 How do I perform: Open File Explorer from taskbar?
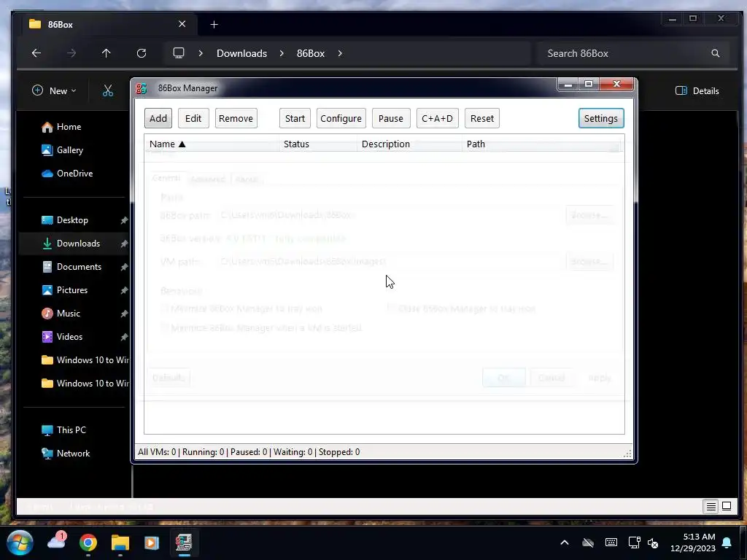(120, 542)
